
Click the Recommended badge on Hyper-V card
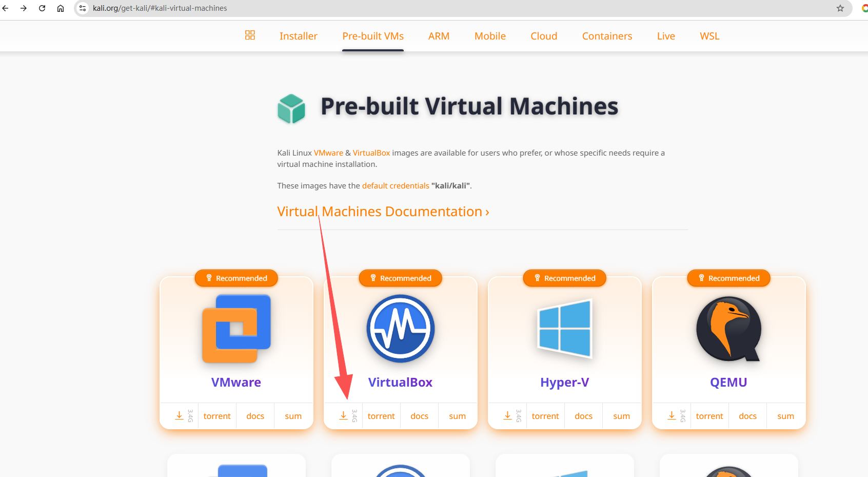[565, 278]
